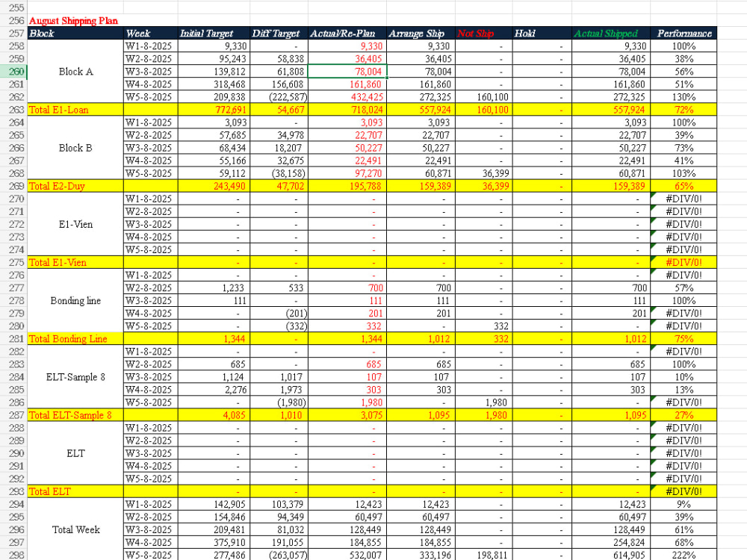
Task: Select the merged 'Total Week' cell
Action: tap(75, 529)
